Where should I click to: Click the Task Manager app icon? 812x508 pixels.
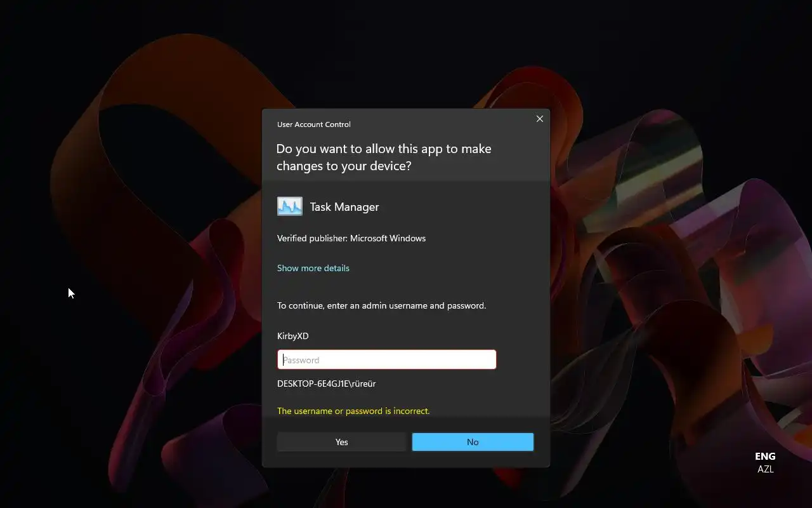(290, 206)
